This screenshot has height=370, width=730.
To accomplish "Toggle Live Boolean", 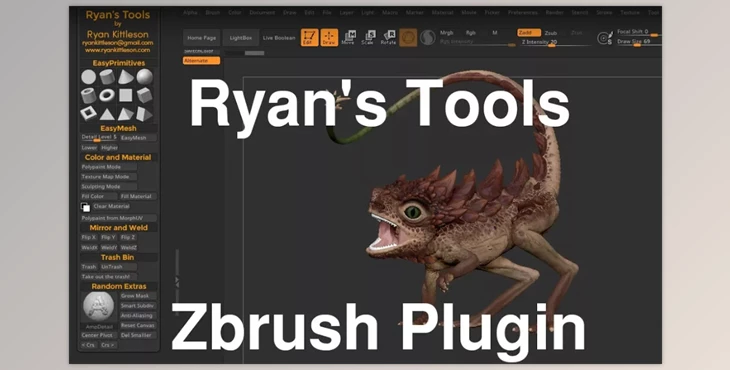I will (x=279, y=38).
